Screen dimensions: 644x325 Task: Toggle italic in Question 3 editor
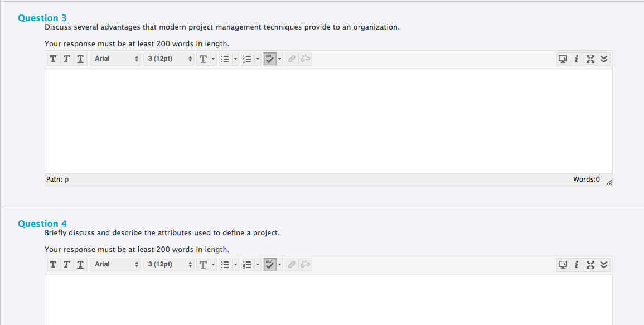66,59
